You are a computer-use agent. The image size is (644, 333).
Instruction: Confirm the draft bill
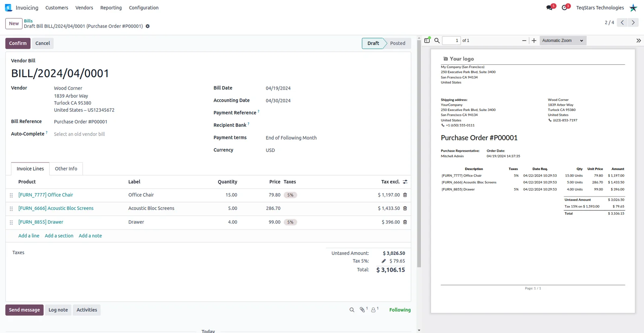(x=18, y=43)
